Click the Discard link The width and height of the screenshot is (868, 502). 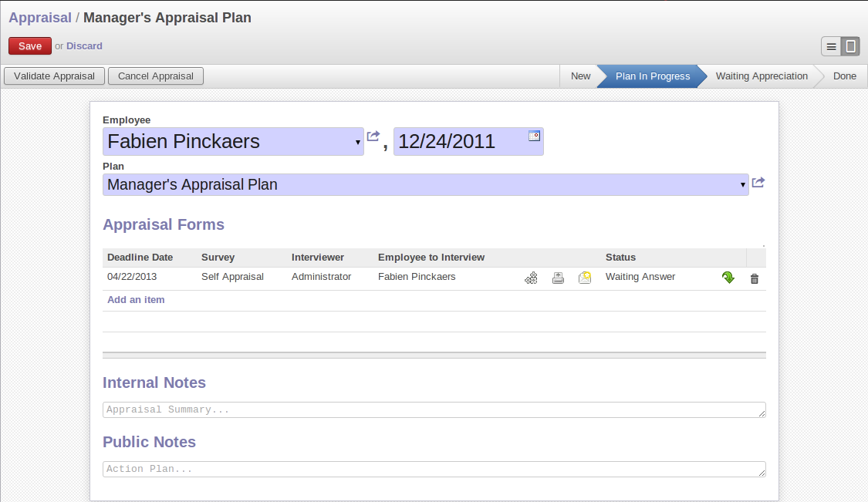[84, 46]
